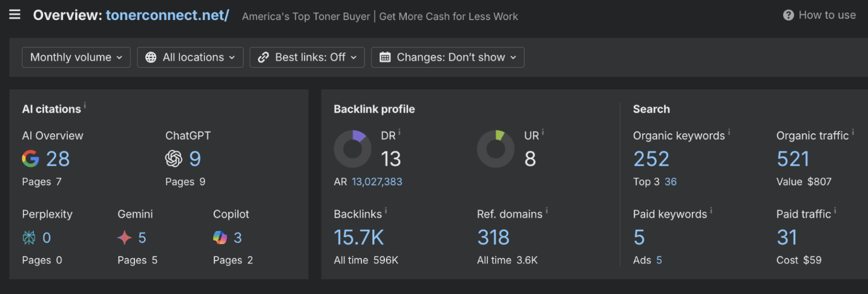Open the tonerconnect.net/ domain link
The image size is (868, 294).
tap(167, 15)
